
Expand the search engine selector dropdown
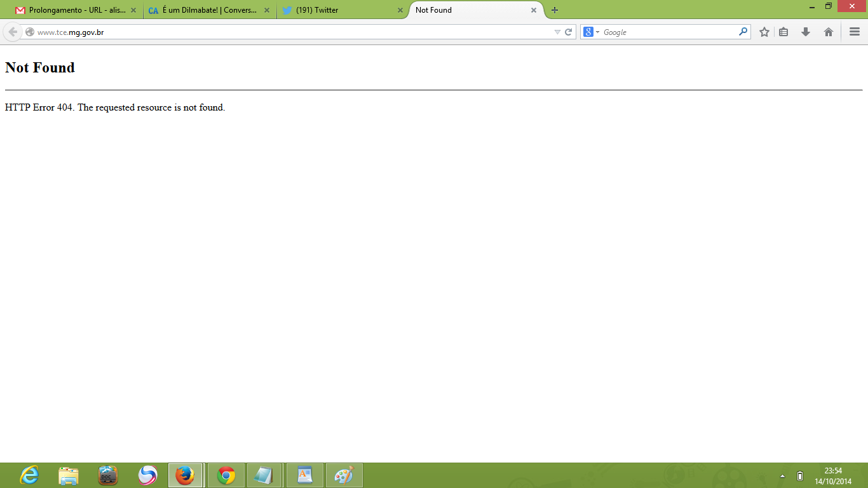tap(592, 32)
